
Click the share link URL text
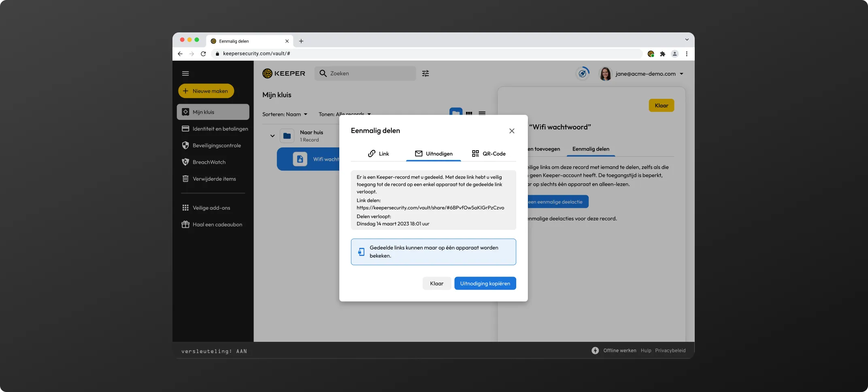point(430,208)
